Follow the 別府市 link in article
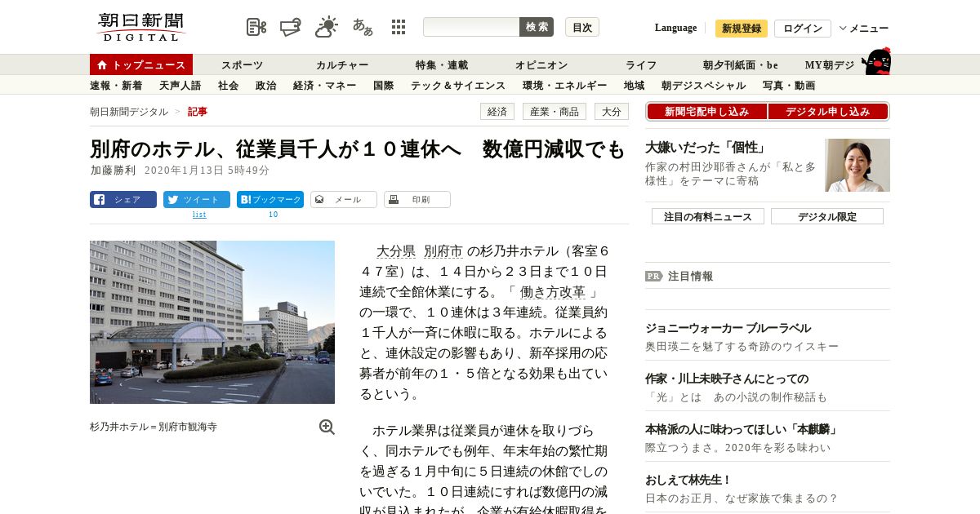 443,251
